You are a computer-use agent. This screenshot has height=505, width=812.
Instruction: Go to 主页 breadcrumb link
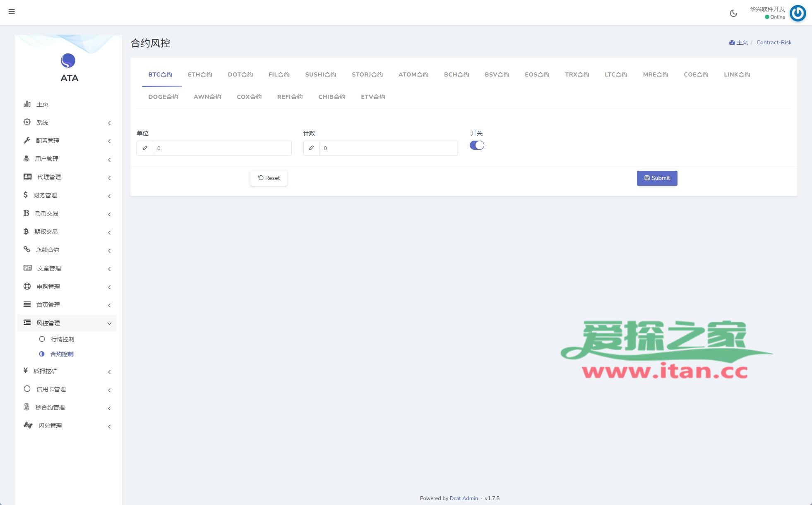(742, 42)
